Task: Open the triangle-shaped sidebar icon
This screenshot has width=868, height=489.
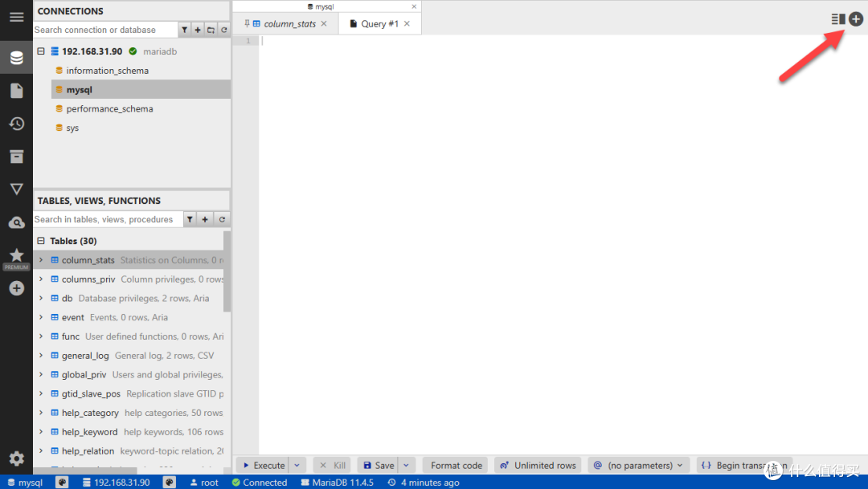Action: click(x=17, y=189)
